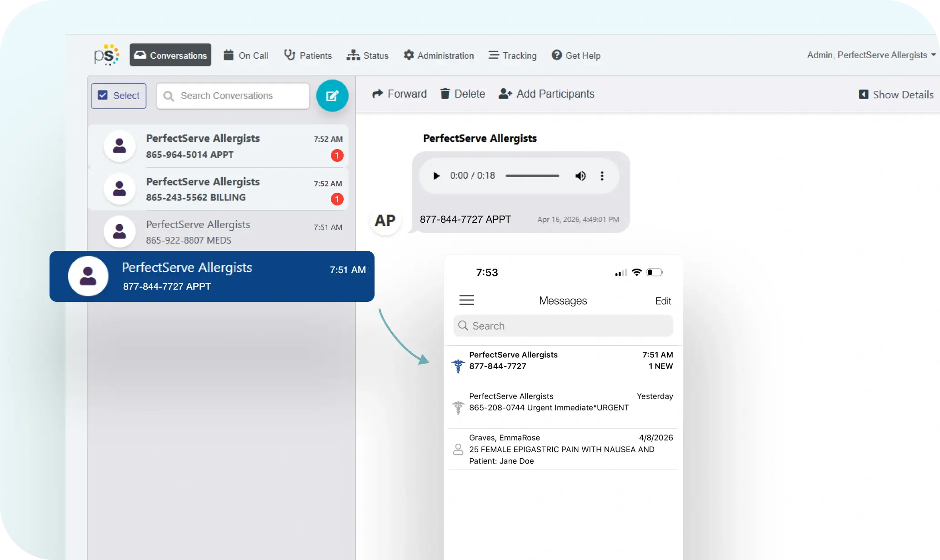Go to the On Call tab

click(246, 55)
